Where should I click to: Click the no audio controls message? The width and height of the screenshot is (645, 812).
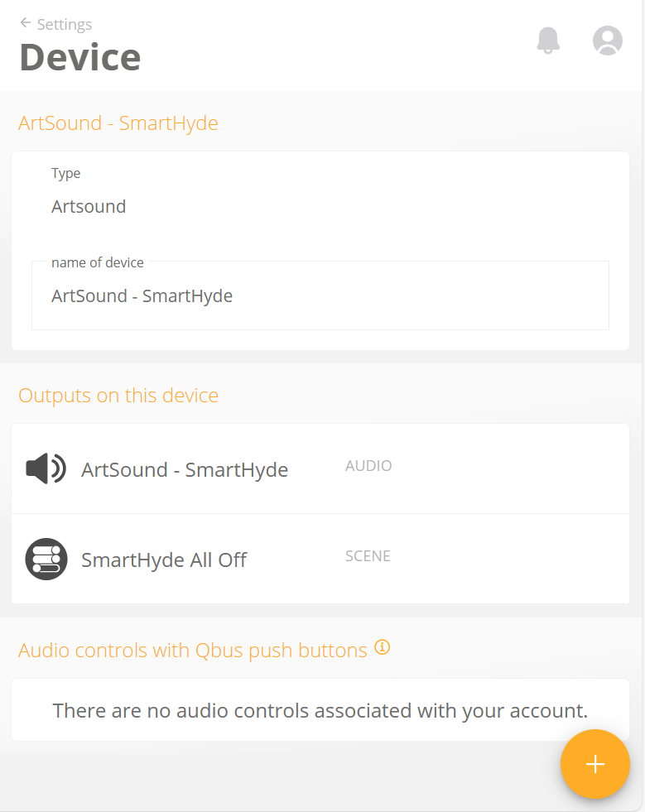(320, 710)
